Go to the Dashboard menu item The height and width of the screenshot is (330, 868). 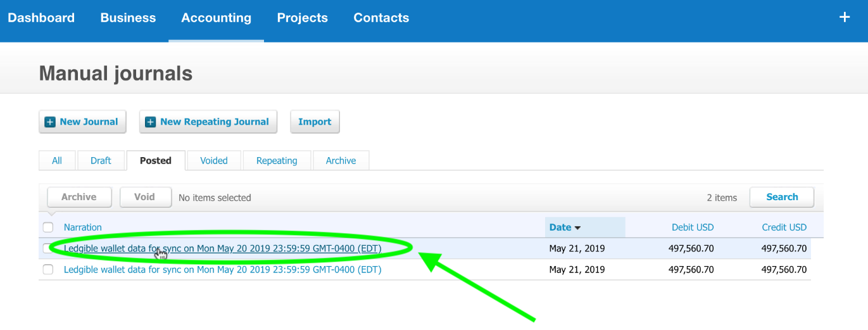point(41,18)
